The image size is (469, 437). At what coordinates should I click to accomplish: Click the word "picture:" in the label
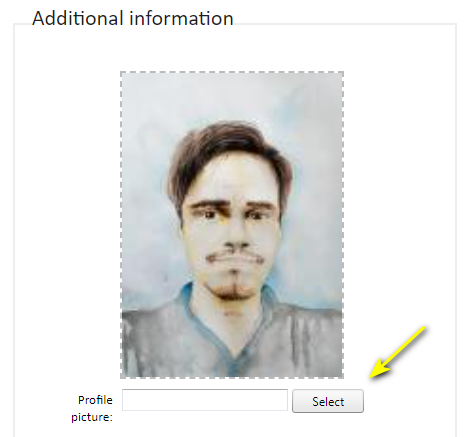point(92,417)
